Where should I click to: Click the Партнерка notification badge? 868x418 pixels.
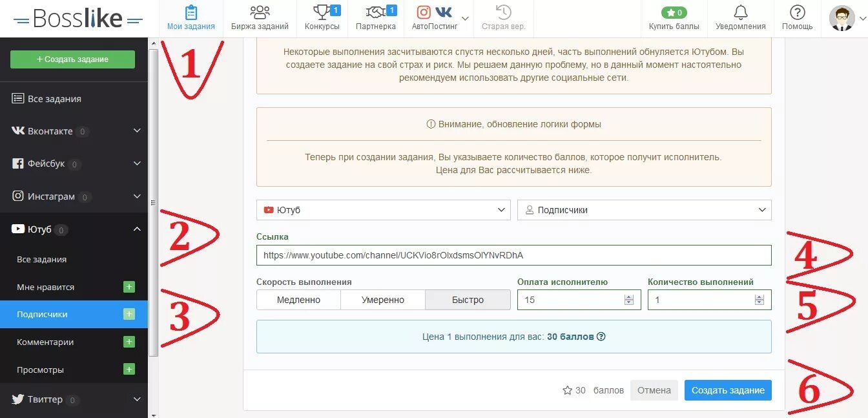tap(391, 10)
